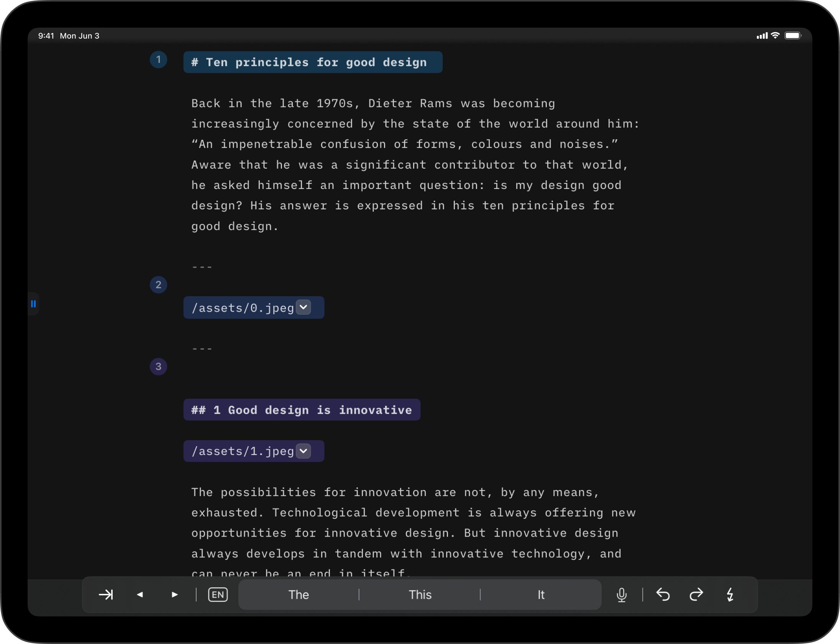This screenshot has width=840, height=644.
Task: Insert the suggestion "This"
Action: [420, 595]
